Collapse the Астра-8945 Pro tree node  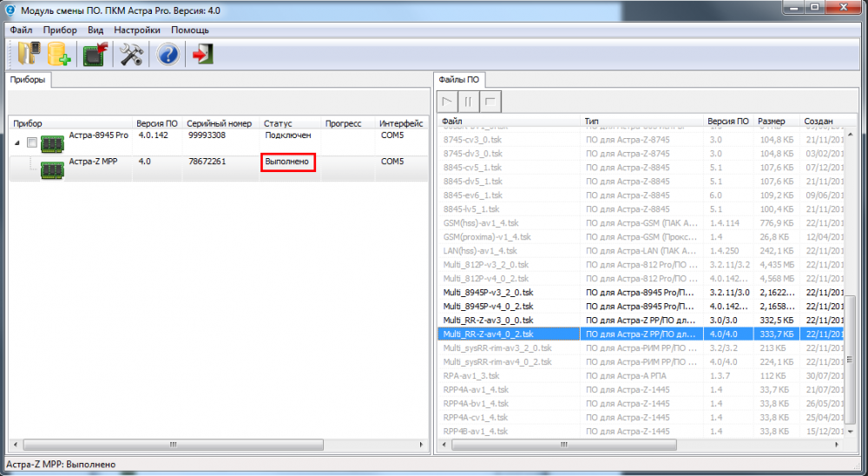coord(17,143)
